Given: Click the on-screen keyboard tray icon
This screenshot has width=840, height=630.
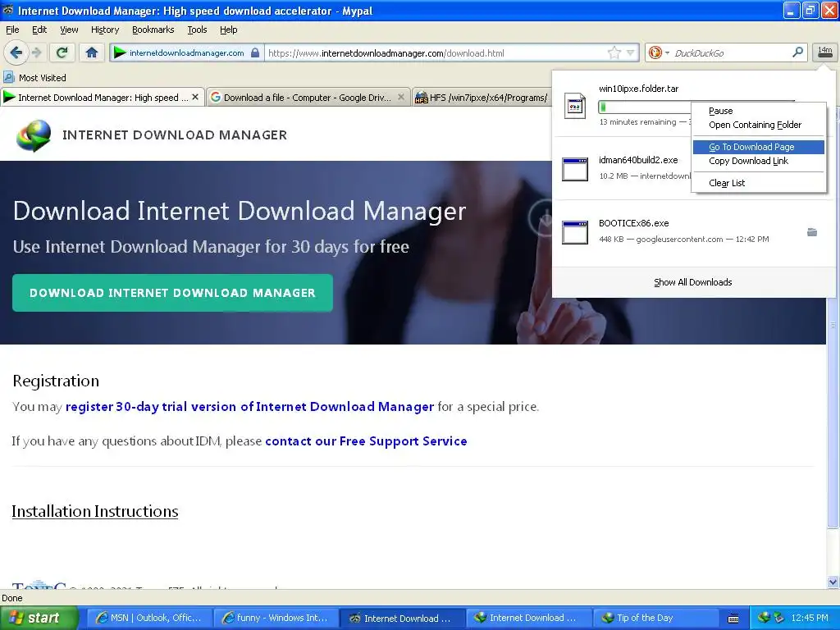Looking at the screenshot, I should (x=733, y=619).
